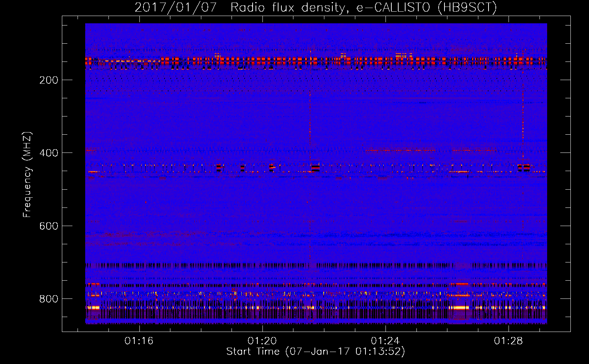Click the plot title mentioning e-CALLISTO (HB9SCT)
The height and width of the screenshot is (364, 589).
(316, 7)
